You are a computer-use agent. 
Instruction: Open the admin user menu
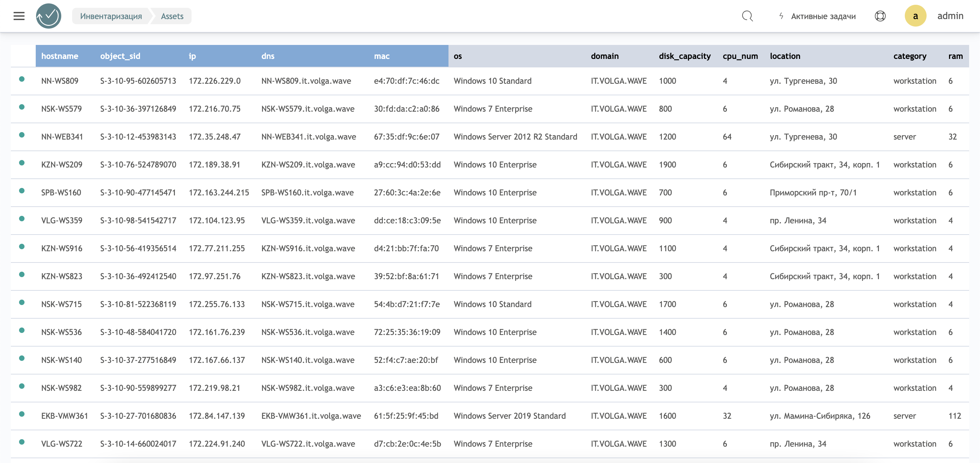[x=950, y=16]
